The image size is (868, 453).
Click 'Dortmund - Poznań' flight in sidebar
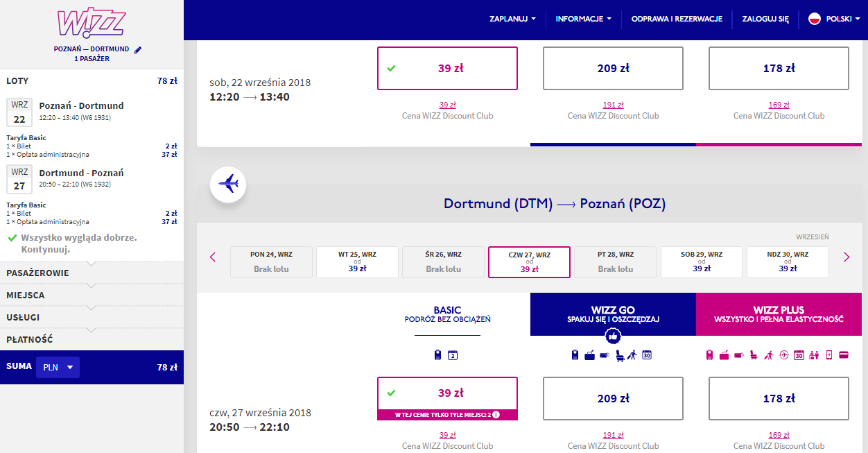click(81, 173)
